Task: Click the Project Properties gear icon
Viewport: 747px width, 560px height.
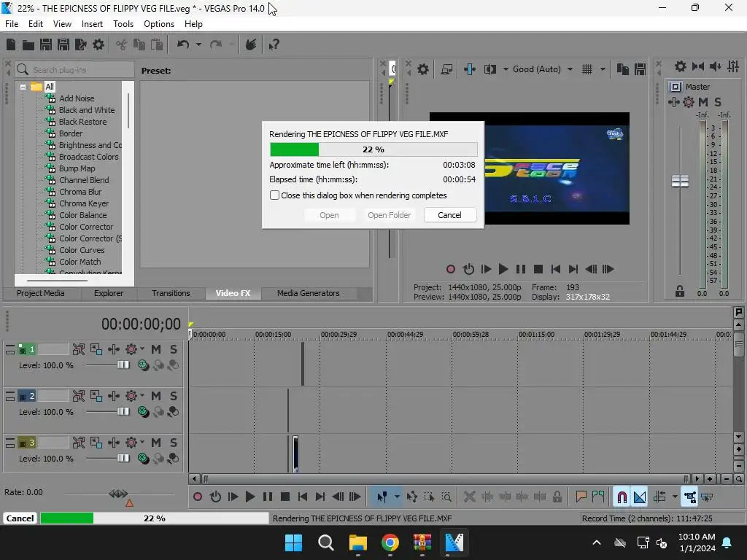Action: (x=98, y=44)
